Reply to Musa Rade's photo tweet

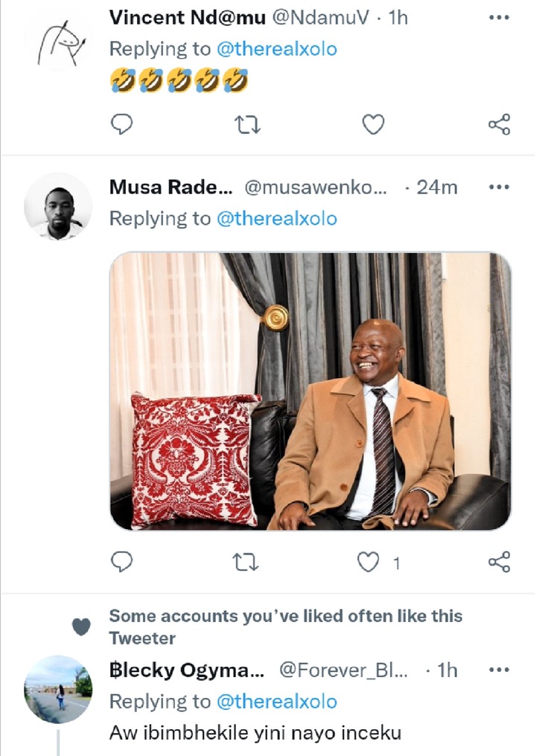point(121,562)
